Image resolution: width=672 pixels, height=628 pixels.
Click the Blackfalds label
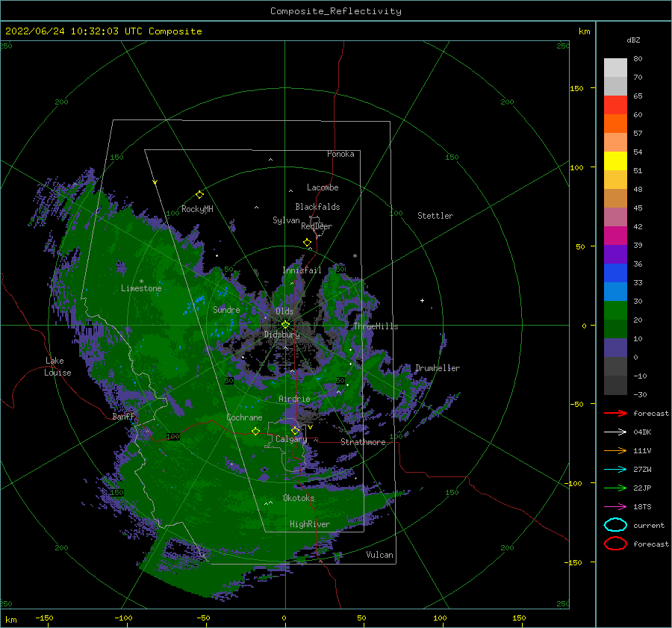317,207
